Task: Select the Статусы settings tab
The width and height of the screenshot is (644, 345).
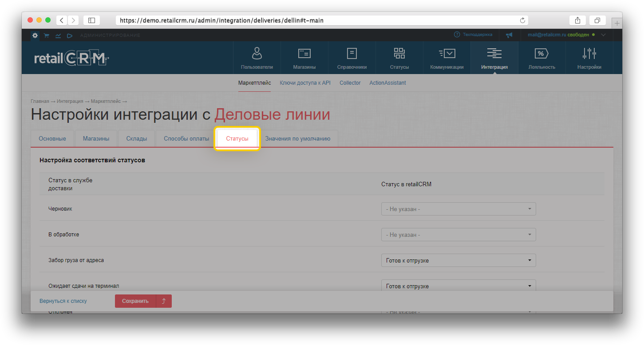Action: pyautogui.click(x=237, y=138)
